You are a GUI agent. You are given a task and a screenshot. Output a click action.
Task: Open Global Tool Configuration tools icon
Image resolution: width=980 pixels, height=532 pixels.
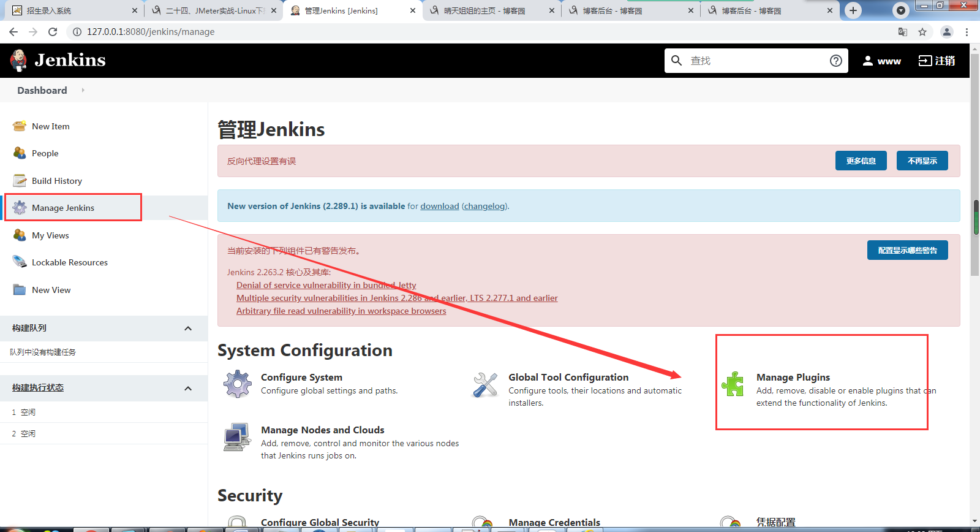tap(485, 385)
